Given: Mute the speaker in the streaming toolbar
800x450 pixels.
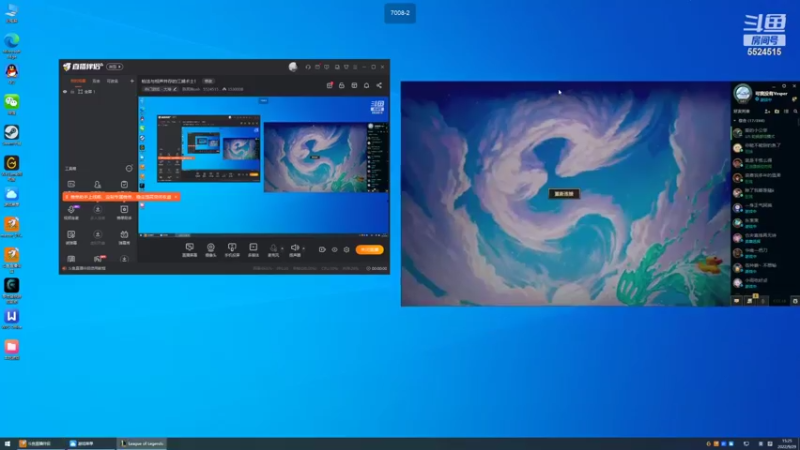Looking at the screenshot, I should (x=295, y=249).
